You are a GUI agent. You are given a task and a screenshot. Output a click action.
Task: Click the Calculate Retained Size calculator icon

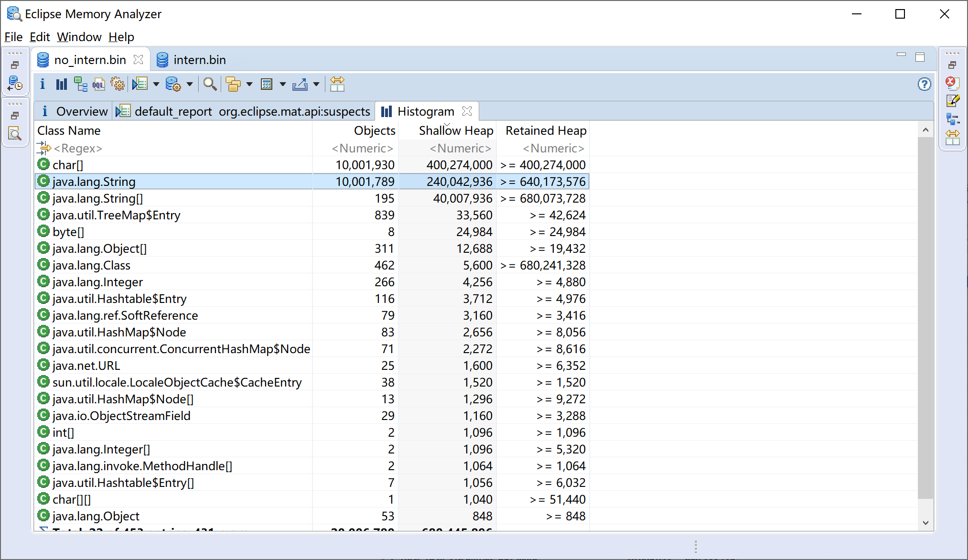pos(267,85)
